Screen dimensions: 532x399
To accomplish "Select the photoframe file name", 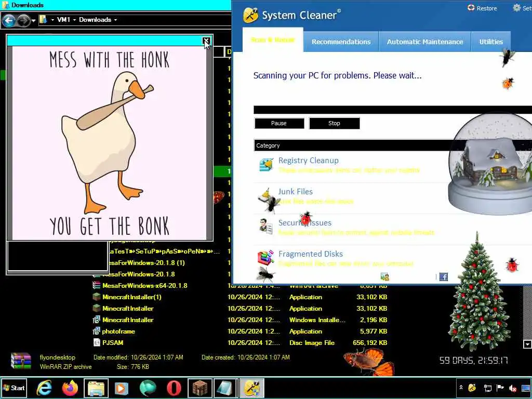I will [119, 331].
